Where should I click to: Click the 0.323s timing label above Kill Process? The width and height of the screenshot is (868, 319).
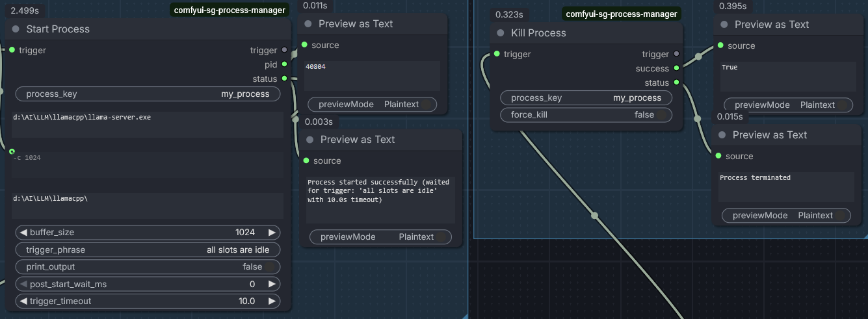point(509,14)
